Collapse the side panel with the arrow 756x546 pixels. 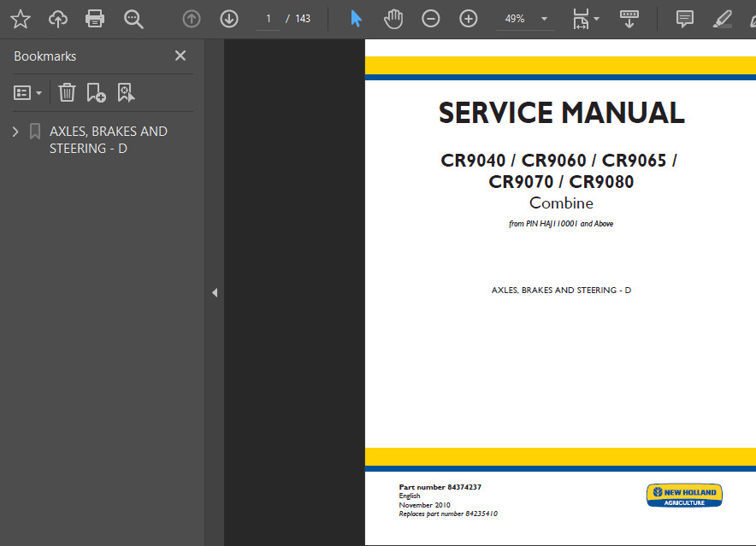[215, 292]
